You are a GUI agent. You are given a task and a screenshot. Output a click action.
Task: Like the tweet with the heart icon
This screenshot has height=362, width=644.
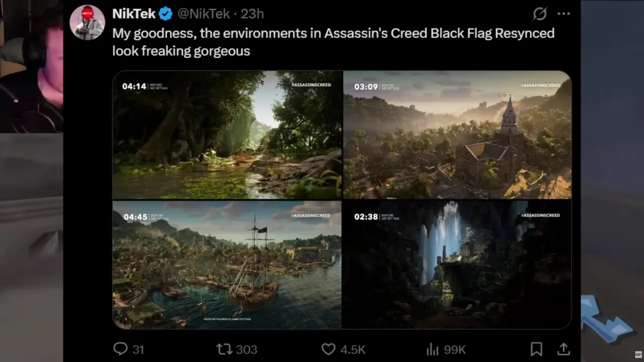click(328, 349)
